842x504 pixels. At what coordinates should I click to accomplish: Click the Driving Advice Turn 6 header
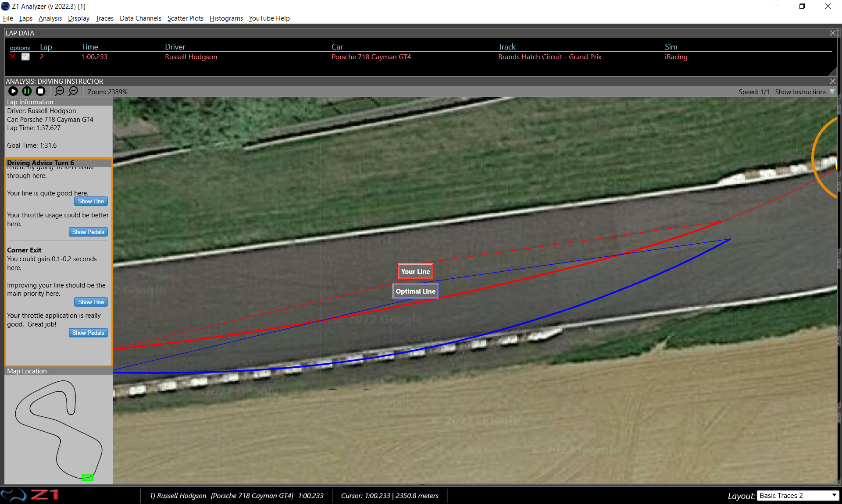tap(40, 163)
